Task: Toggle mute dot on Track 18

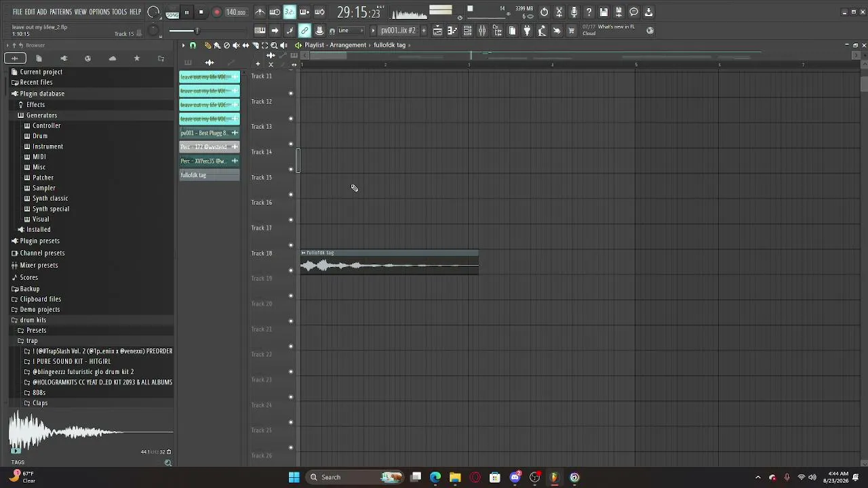Action: 291,270
